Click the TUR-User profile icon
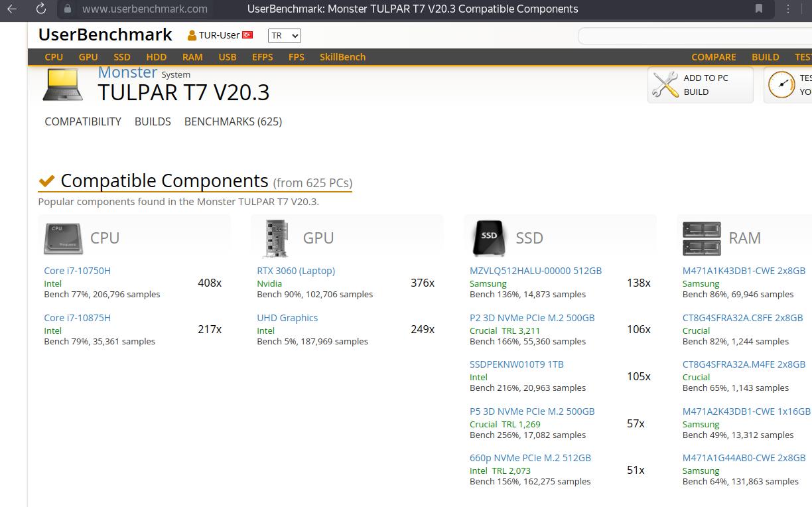 pyautogui.click(x=192, y=35)
